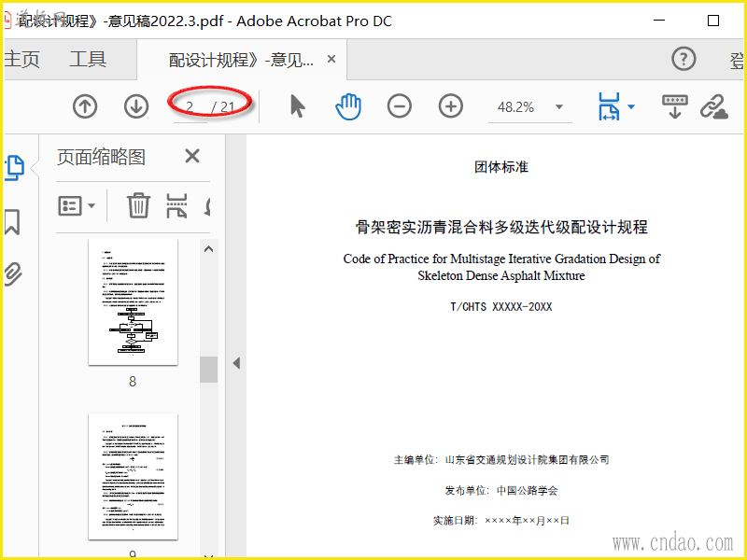Click the 页面缩略图 panel title

pyautogui.click(x=101, y=157)
